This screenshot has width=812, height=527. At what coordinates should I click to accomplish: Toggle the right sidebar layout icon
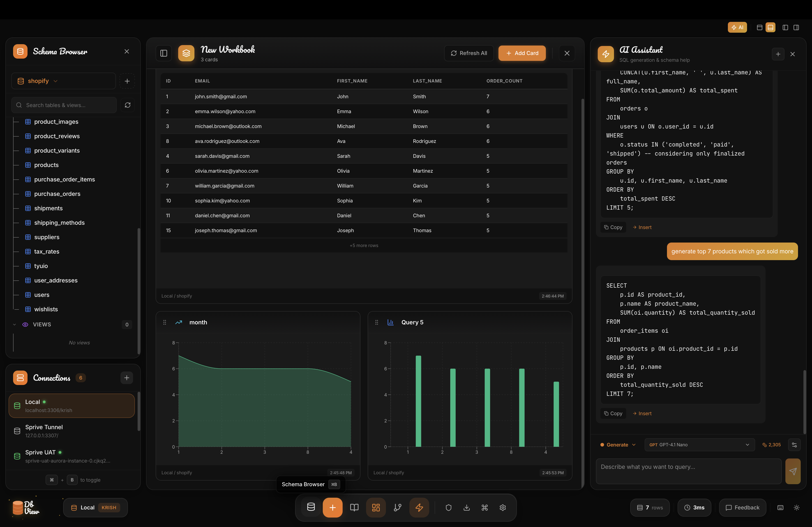(x=797, y=27)
